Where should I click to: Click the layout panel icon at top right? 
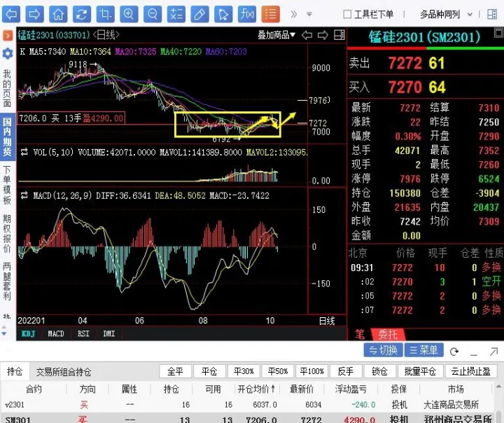pos(492,14)
